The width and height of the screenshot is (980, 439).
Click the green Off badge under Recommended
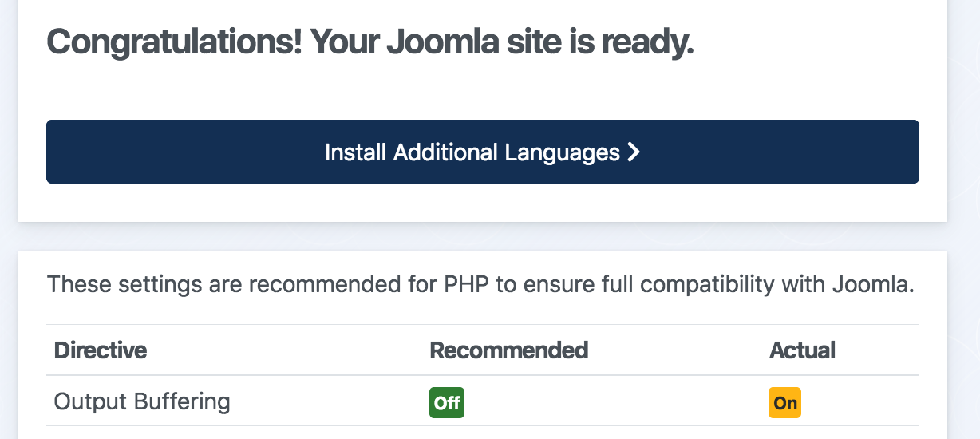click(447, 402)
